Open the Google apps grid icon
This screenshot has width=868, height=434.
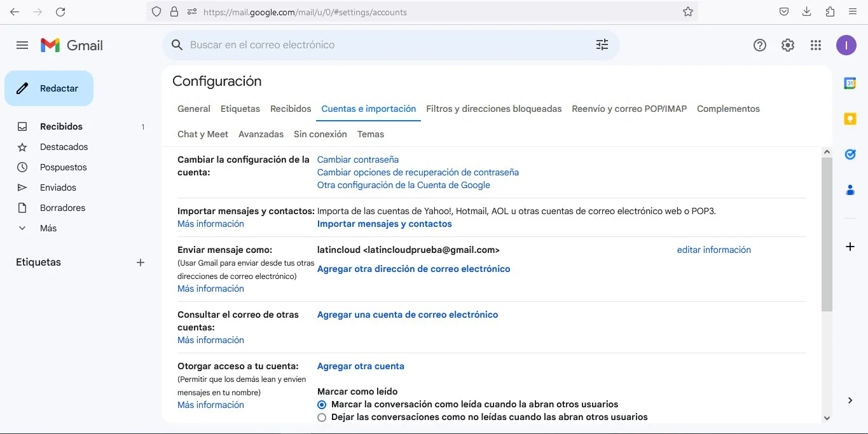pyautogui.click(x=816, y=45)
